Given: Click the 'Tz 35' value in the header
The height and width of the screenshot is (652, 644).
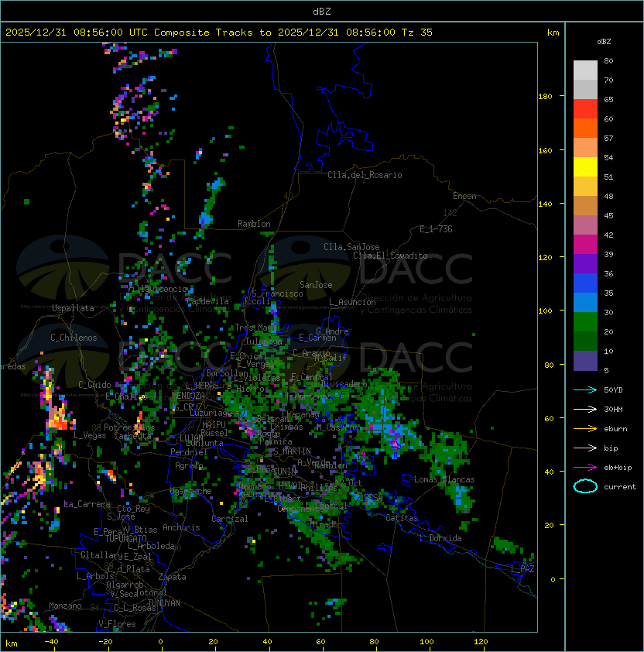Looking at the screenshot, I should (x=417, y=33).
